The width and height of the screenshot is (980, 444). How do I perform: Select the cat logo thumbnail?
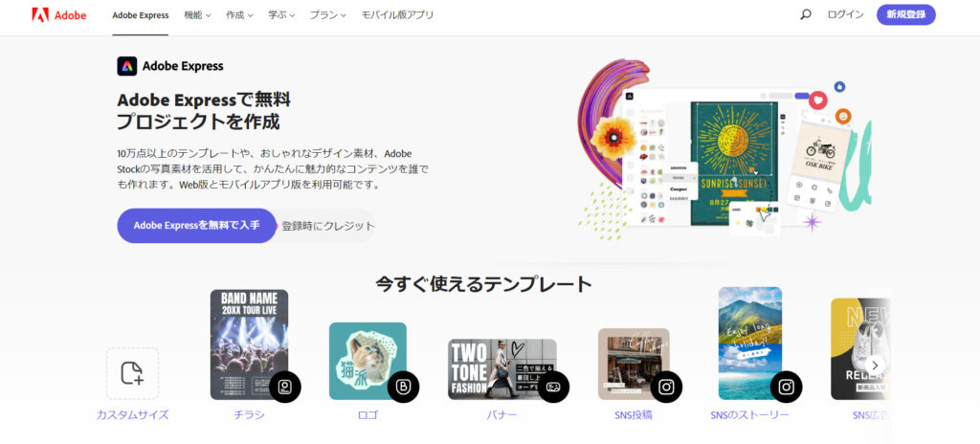[x=368, y=361]
